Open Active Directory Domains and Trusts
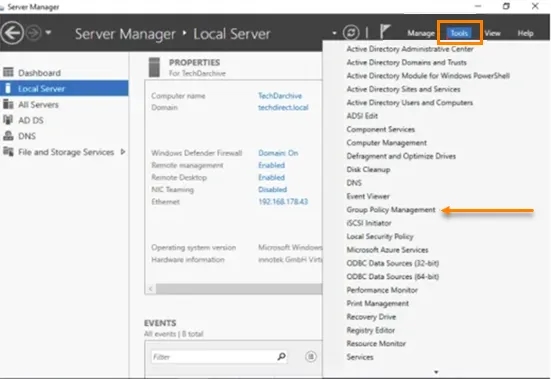The width and height of the screenshot is (551, 379). click(407, 62)
